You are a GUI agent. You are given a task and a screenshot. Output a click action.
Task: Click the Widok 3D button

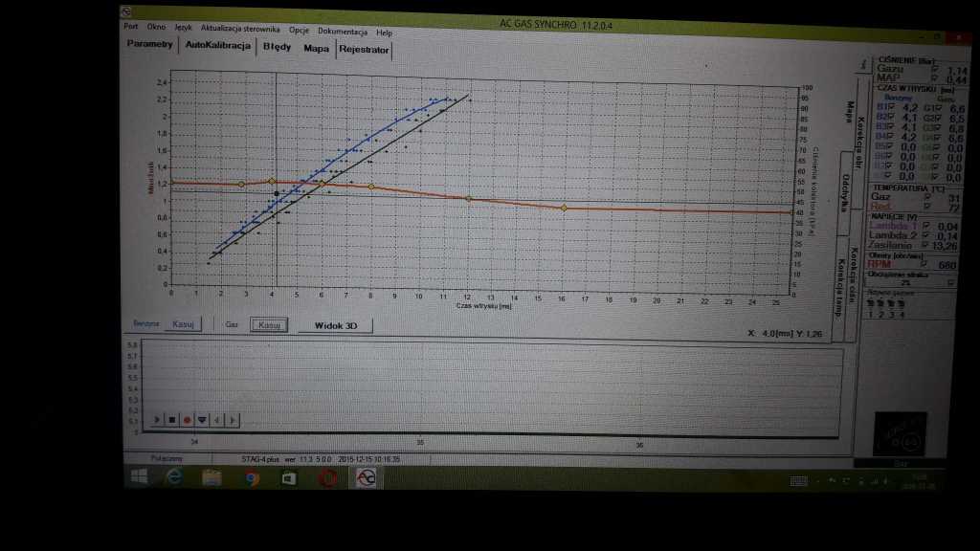pyautogui.click(x=336, y=325)
